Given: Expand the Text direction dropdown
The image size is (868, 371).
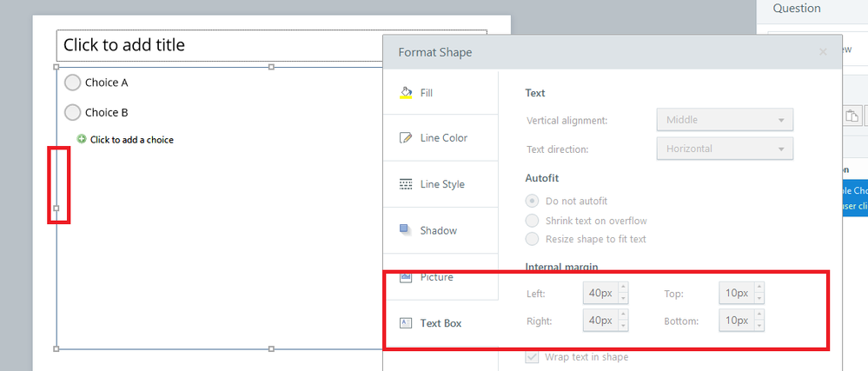Looking at the screenshot, I should pyautogui.click(x=725, y=149).
